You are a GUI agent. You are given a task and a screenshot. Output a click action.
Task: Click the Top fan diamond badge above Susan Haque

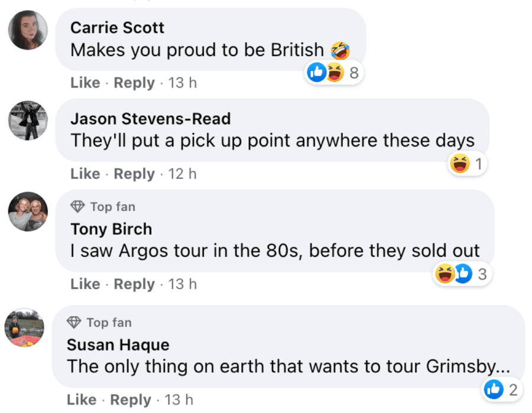pyautogui.click(x=74, y=323)
